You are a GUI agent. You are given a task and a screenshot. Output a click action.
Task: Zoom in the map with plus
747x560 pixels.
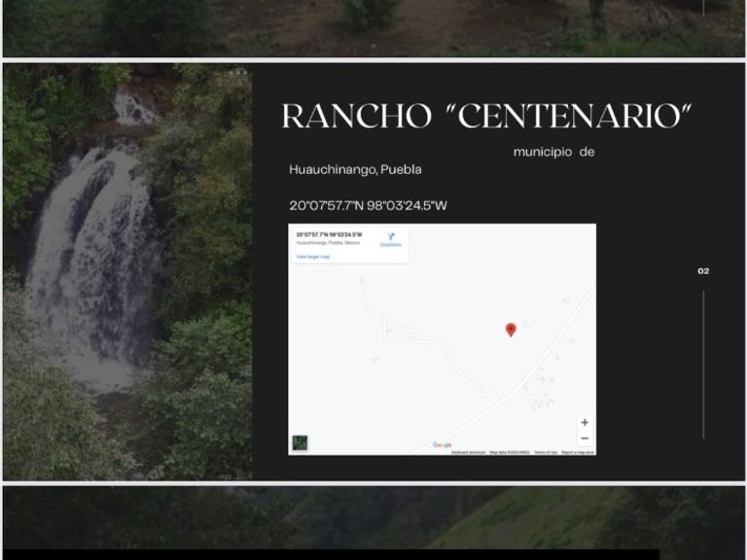point(585,422)
